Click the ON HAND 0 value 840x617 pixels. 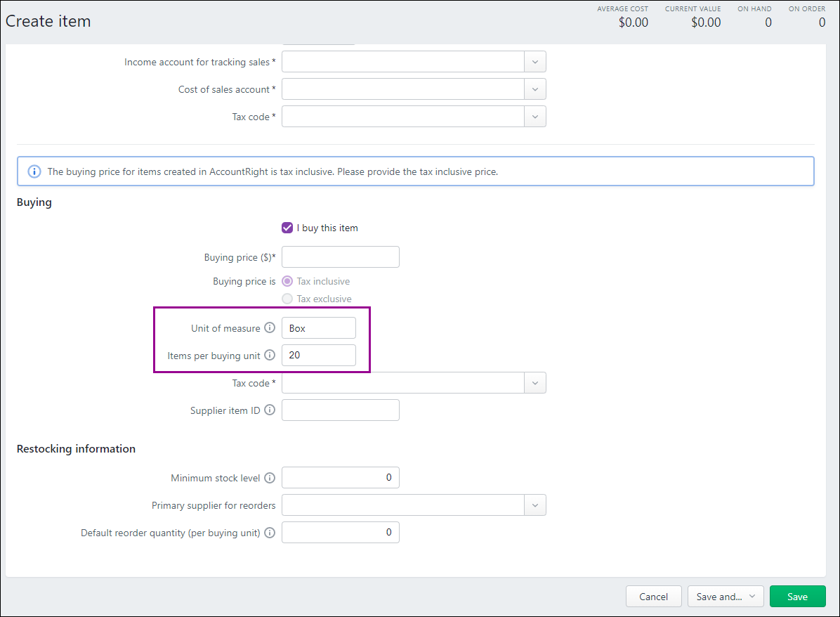point(768,22)
